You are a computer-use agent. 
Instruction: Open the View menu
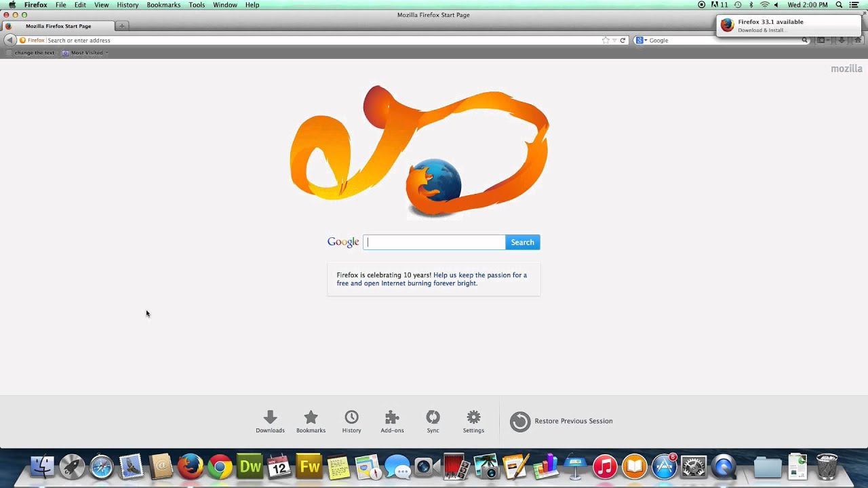point(101,5)
